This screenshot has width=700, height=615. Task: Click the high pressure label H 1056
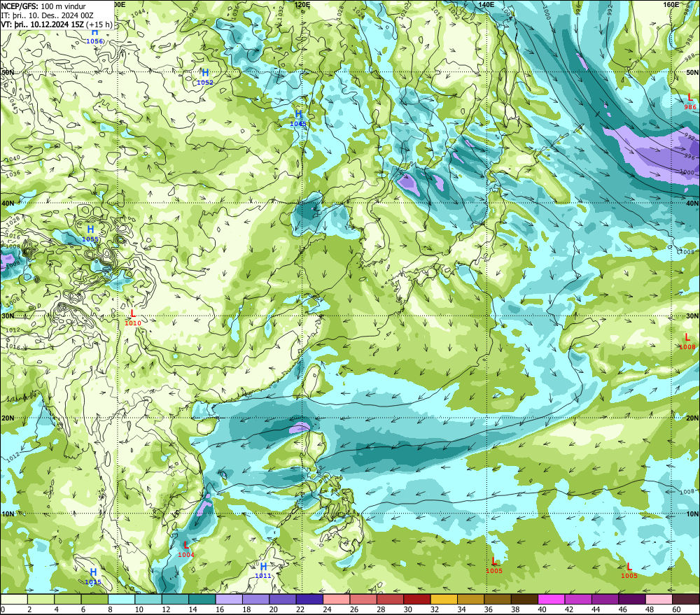click(x=94, y=36)
